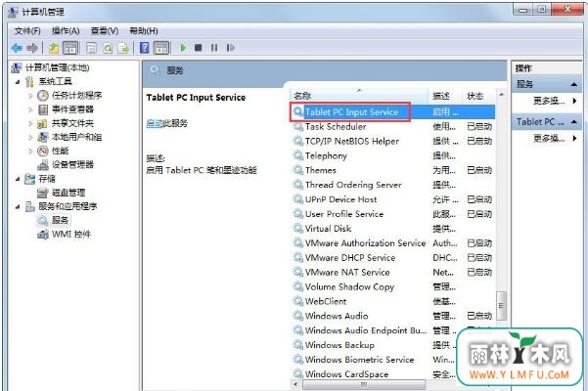Select 计算机管理(本地) root node
Viewport: 588px width, 391px height.
[57, 67]
